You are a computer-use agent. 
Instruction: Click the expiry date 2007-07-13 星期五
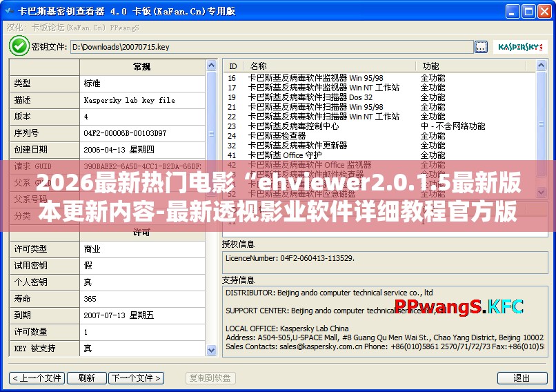(x=119, y=315)
